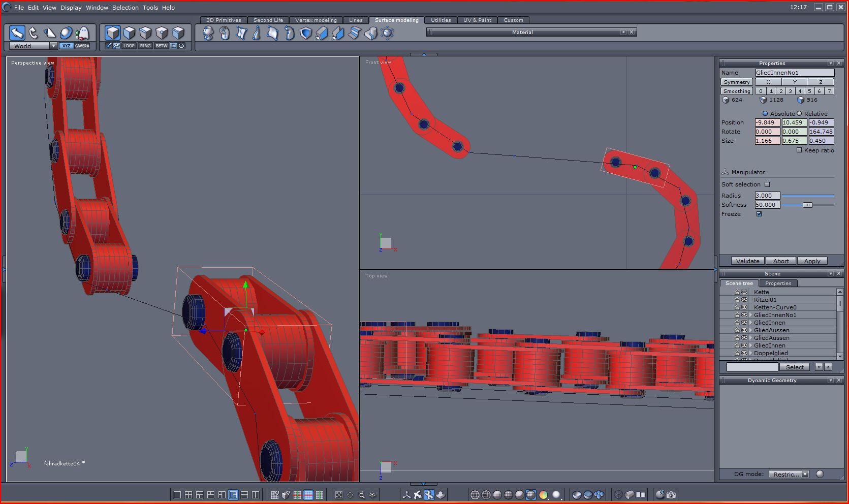The width and height of the screenshot is (849, 504).
Task: Open the 3D Primitives tab
Action: pos(224,20)
